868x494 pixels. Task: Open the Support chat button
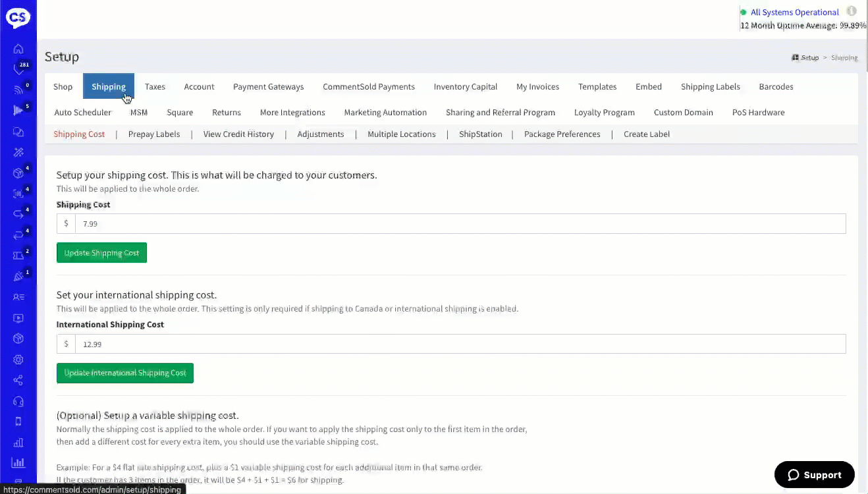click(814, 475)
